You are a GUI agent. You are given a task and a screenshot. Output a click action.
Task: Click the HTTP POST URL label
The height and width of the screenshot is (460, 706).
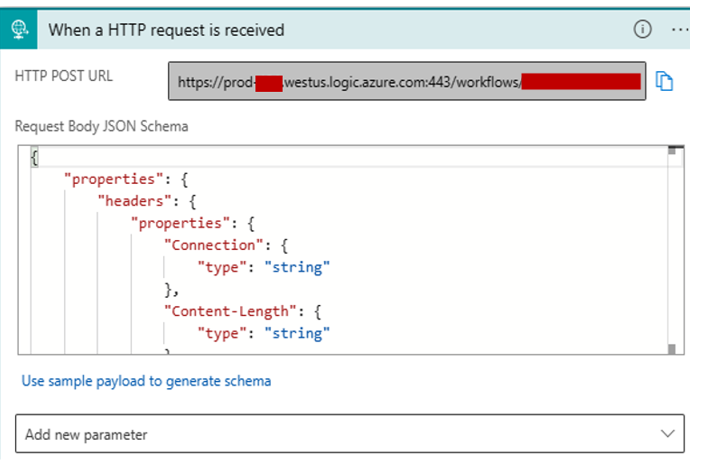(64, 76)
